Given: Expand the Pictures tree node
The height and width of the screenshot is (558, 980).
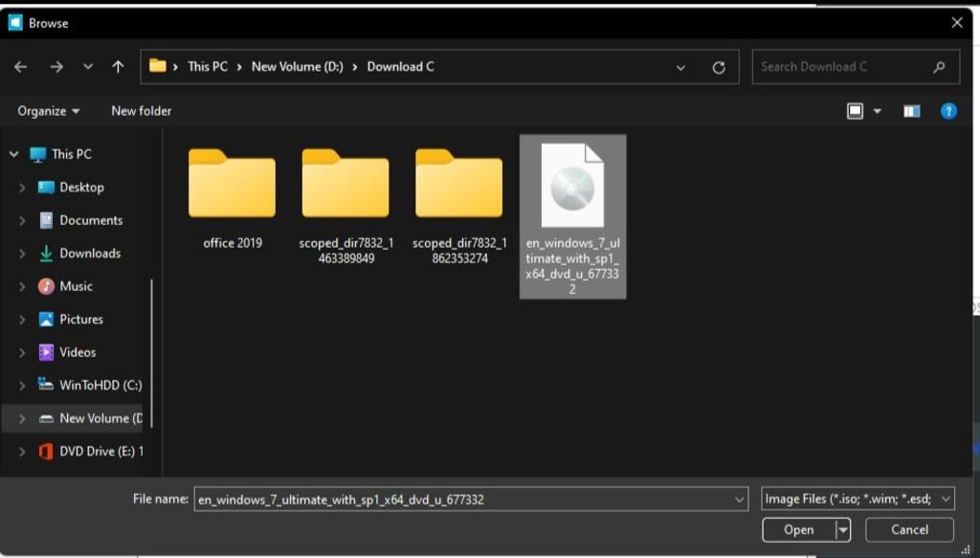Looking at the screenshot, I should (x=23, y=320).
